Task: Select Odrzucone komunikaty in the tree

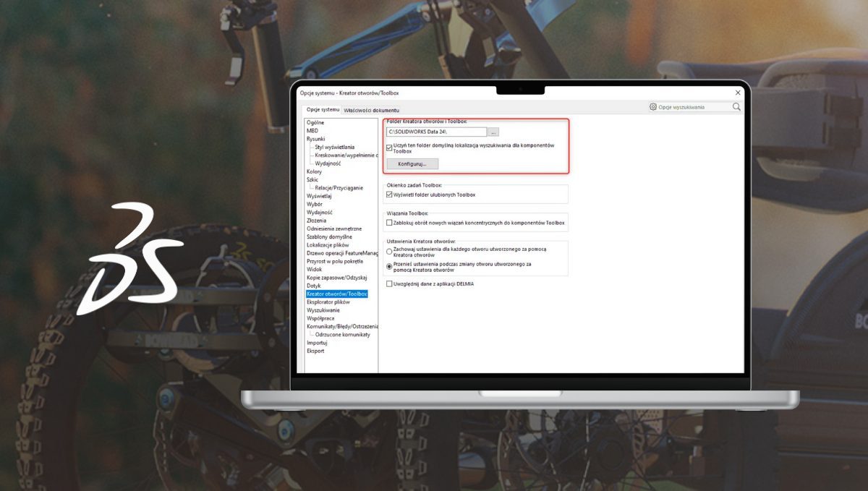Action: tap(343, 335)
